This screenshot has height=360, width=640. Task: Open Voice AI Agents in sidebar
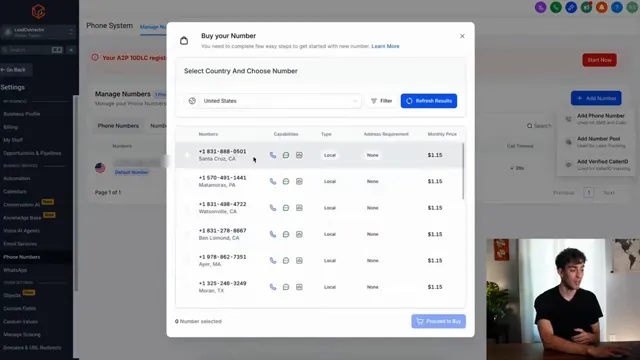22,231
